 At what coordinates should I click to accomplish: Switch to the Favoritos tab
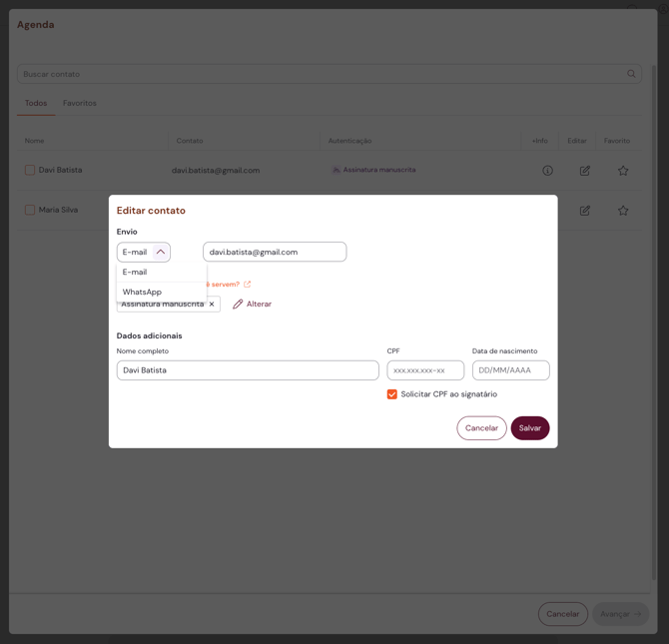tap(80, 104)
